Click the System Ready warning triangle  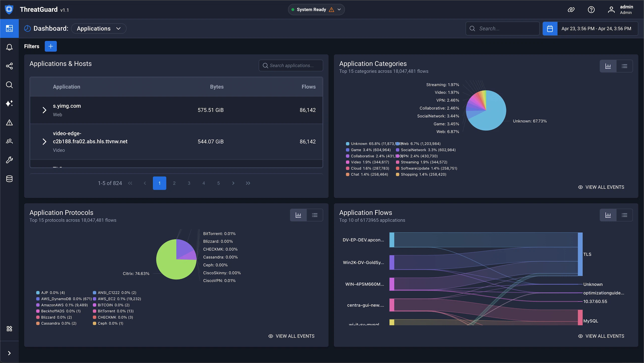[x=331, y=10]
